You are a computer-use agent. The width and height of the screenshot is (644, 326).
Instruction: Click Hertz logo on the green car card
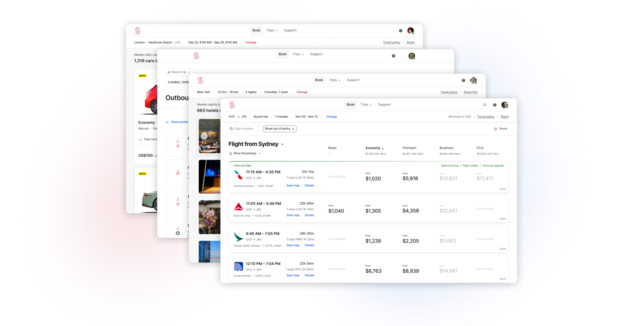tap(142, 174)
